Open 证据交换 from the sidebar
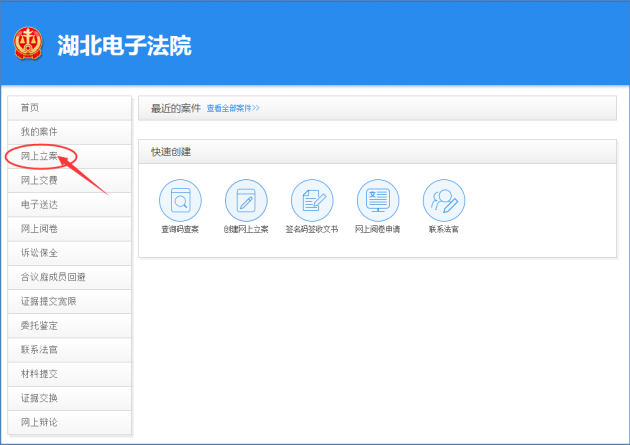Viewport: 630px width, 445px height. [69, 398]
